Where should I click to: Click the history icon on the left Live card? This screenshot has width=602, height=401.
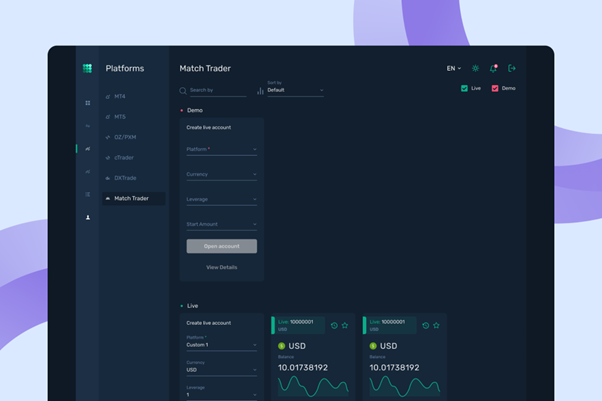click(334, 326)
